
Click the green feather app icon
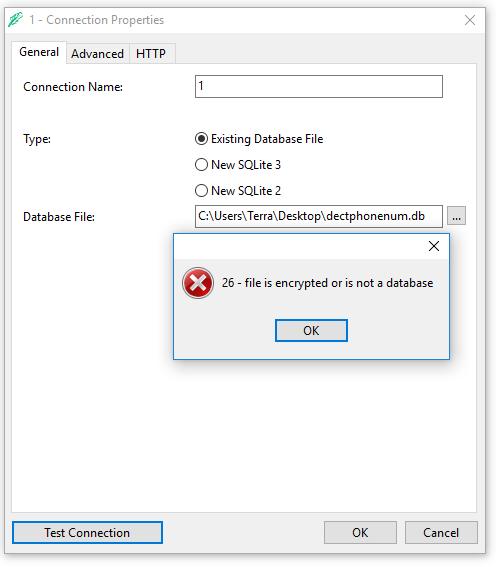(x=15, y=20)
